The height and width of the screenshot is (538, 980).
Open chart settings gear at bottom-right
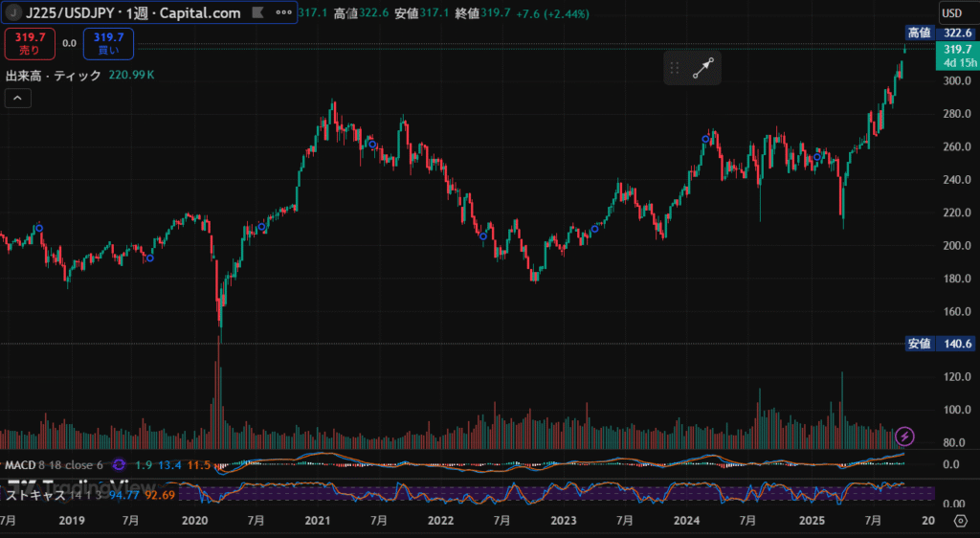point(960,520)
